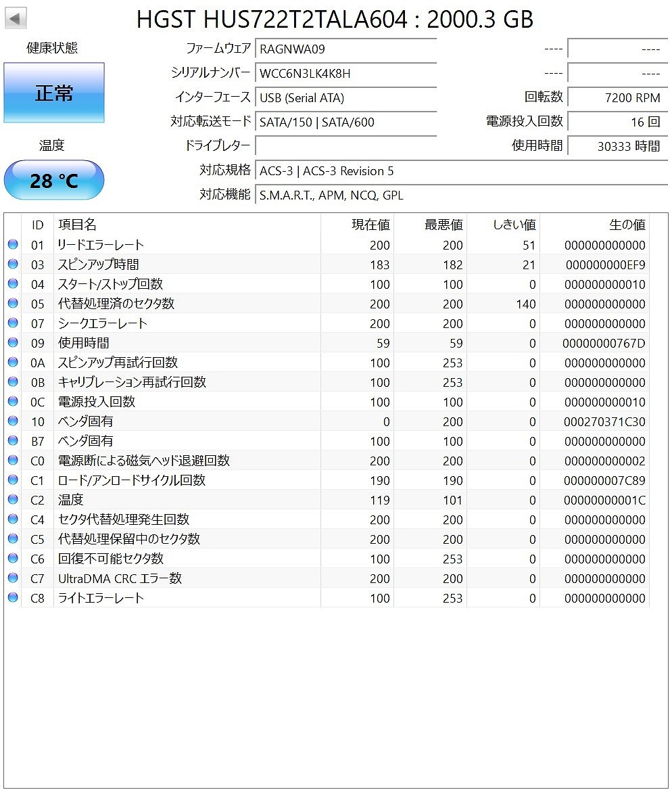Click the status dot beside 使用時間 attribute 09

[13, 343]
